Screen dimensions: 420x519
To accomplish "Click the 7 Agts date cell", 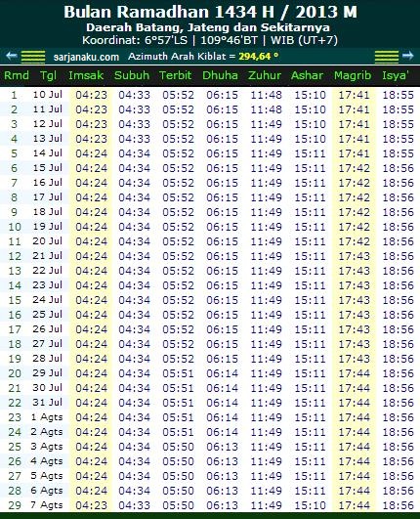I will point(47,505).
